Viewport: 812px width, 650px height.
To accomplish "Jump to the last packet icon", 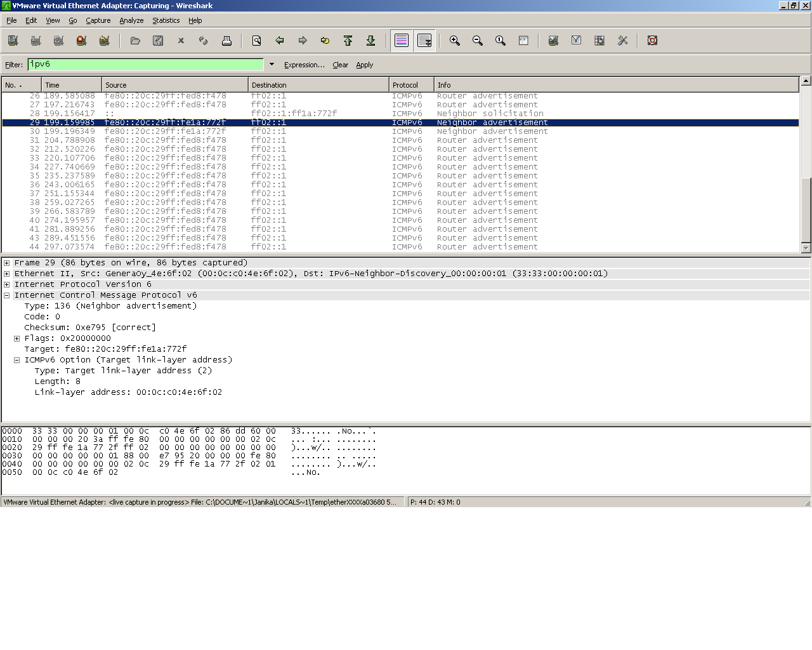I will 370,41.
